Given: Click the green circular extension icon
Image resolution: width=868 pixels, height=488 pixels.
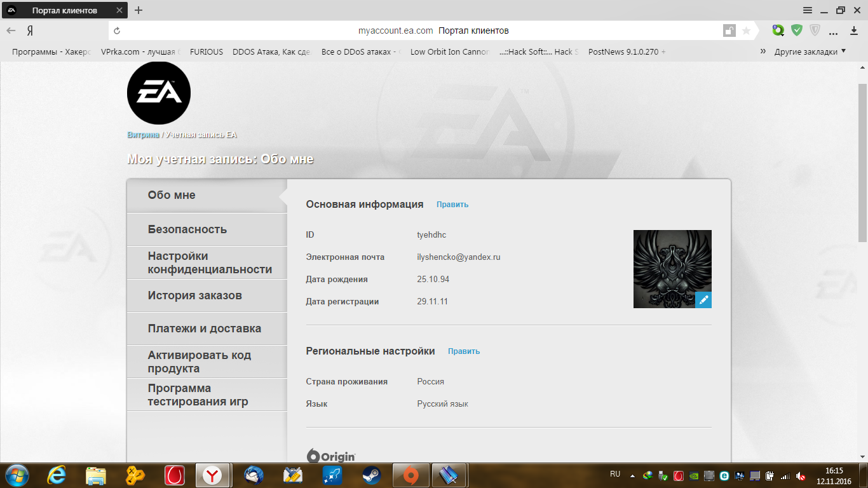Looking at the screenshot, I should click(778, 30).
